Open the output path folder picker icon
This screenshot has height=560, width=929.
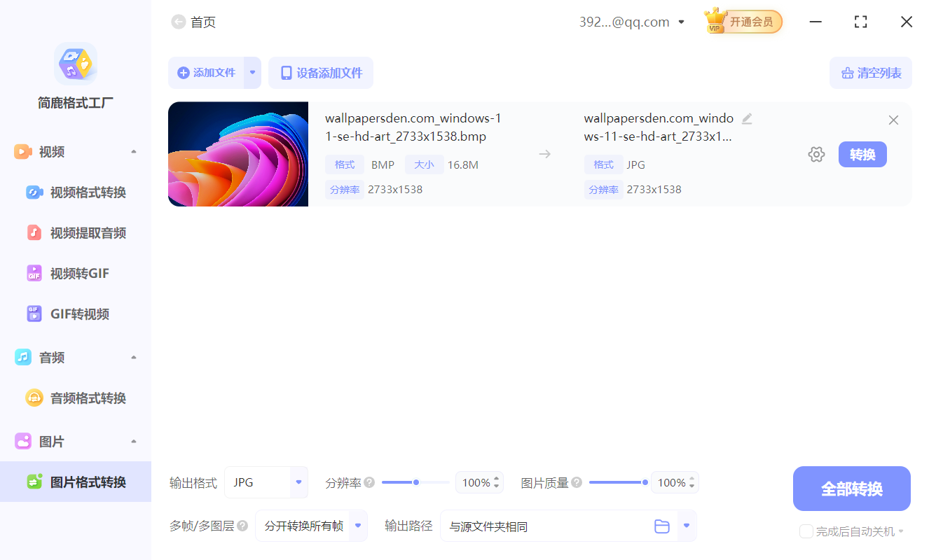[662, 526]
